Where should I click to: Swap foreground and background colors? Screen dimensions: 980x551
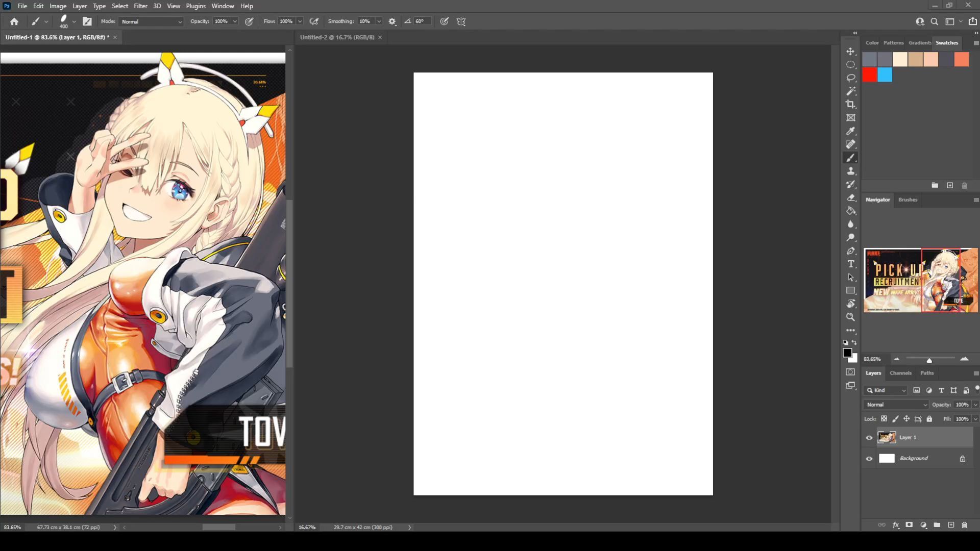coord(854,342)
